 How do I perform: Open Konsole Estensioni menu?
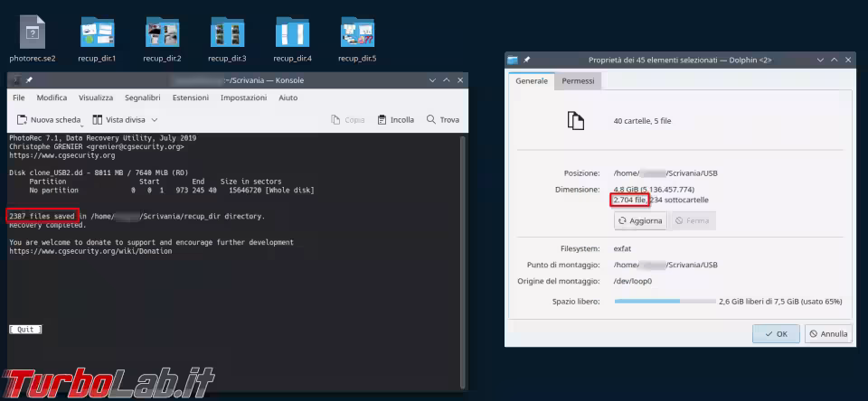pos(191,98)
